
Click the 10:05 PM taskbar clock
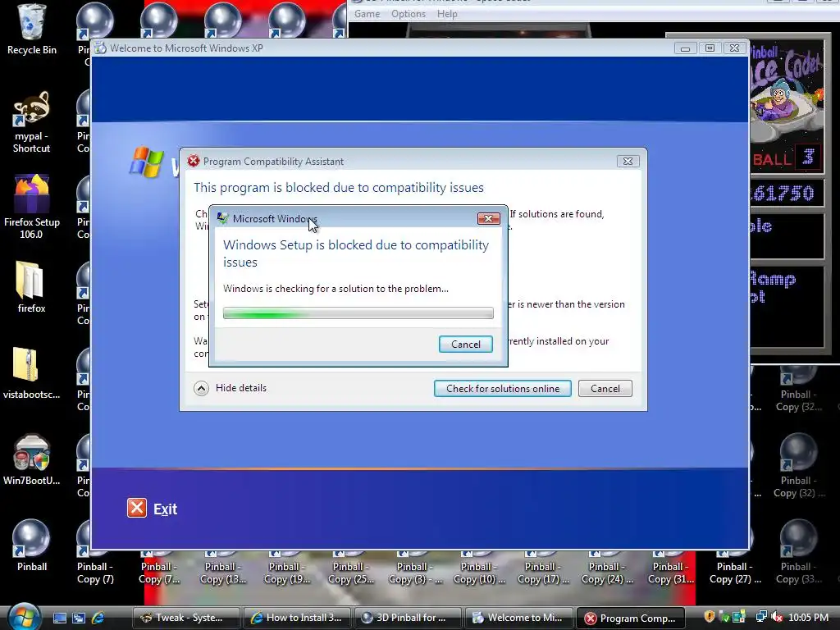[x=808, y=618]
